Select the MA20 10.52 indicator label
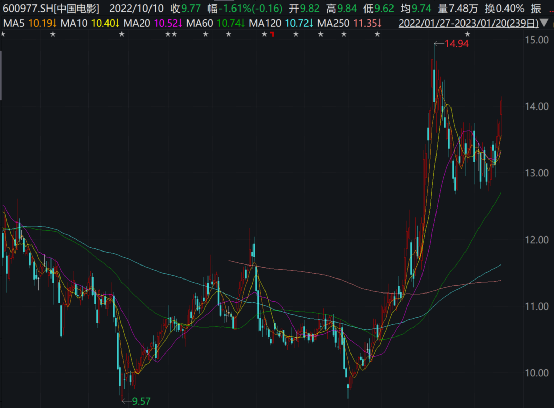 click(x=153, y=24)
